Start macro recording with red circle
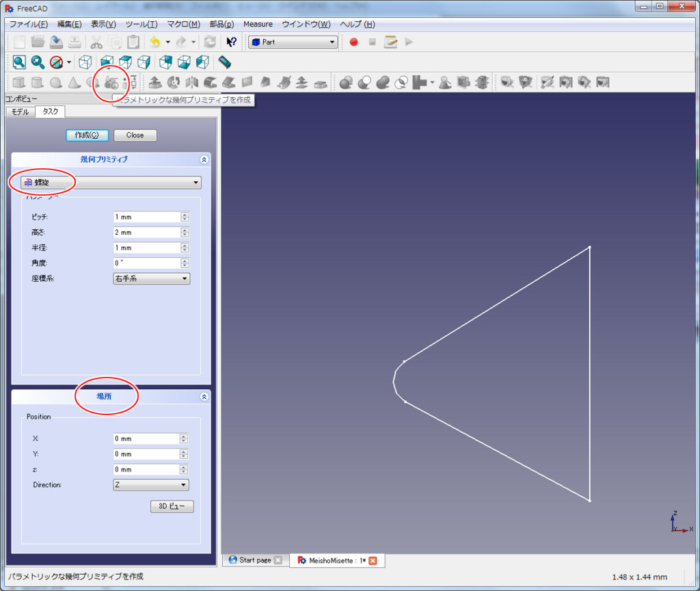This screenshot has height=591, width=700. 353,42
